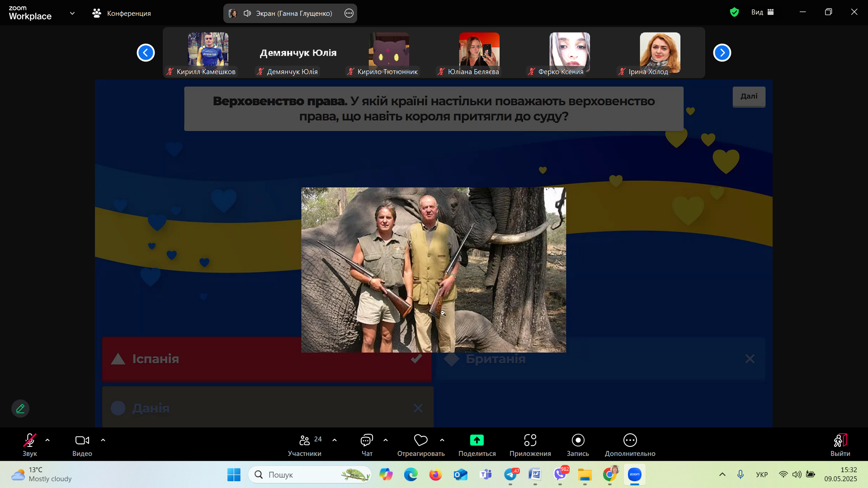Open the Участники participants panel

coord(305,440)
